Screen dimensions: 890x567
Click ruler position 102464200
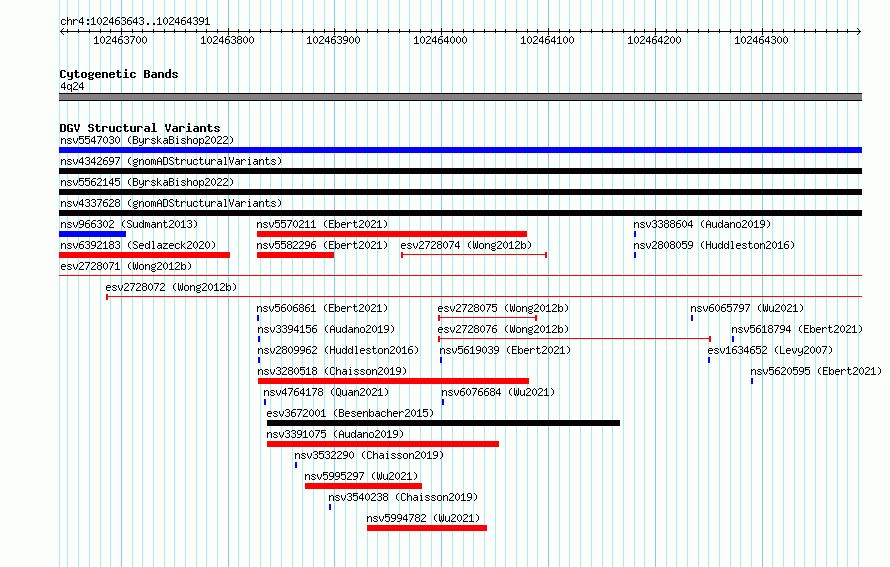pos(654,40)
